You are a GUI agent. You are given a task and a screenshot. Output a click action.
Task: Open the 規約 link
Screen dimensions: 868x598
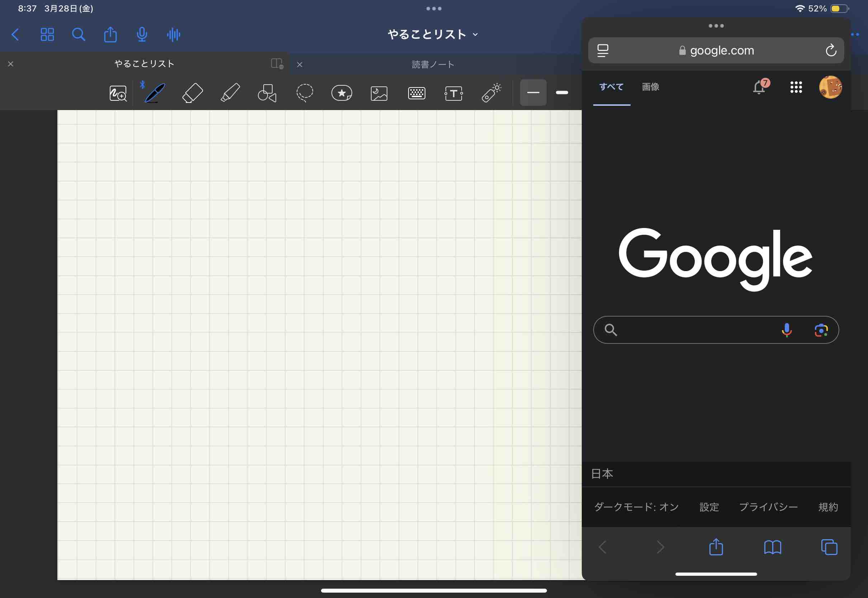828,507
